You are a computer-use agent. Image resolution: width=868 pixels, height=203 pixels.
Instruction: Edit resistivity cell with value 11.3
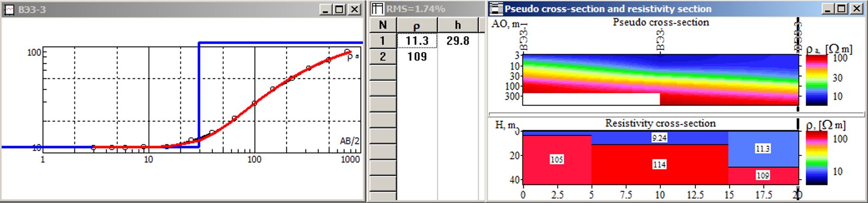(417, 41)
